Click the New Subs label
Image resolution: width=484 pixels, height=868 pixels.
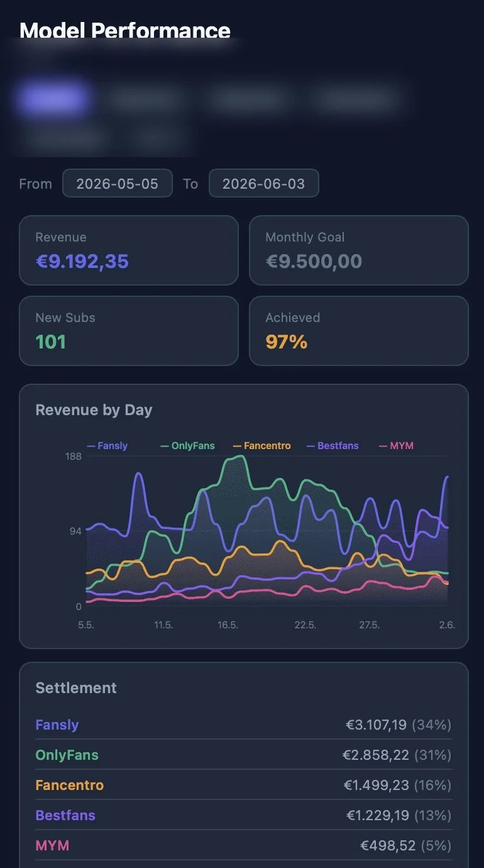pos(65,318)
